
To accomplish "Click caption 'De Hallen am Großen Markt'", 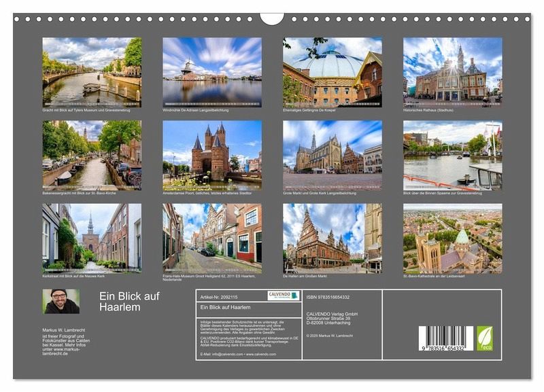I will click(x=305, y=277).
